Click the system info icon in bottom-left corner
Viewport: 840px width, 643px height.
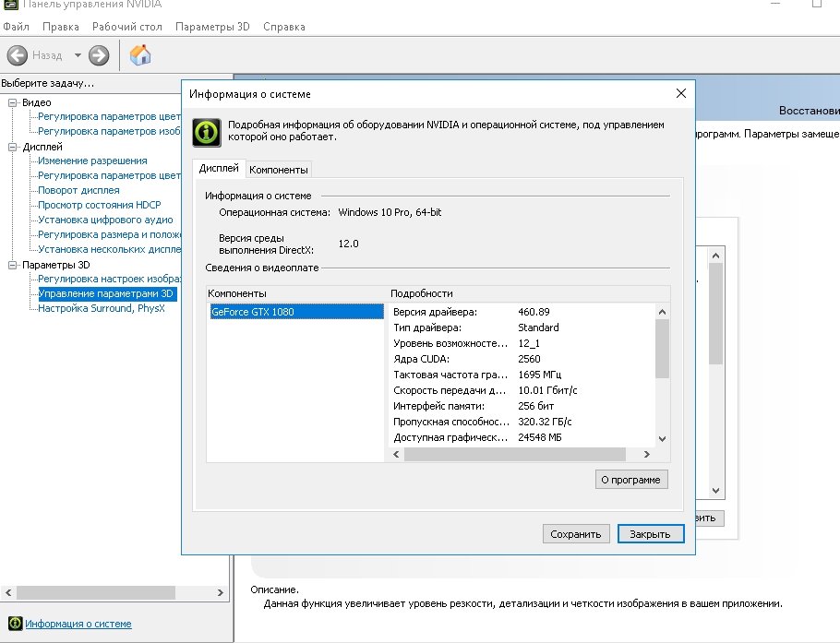(15, 624)
